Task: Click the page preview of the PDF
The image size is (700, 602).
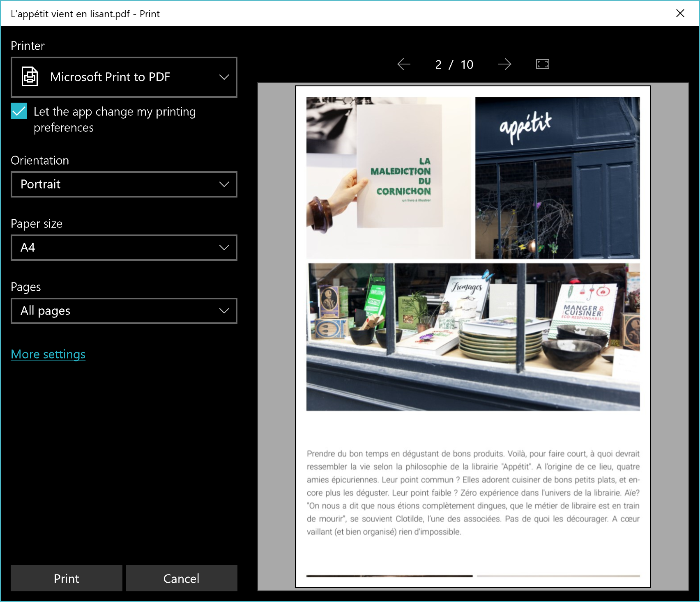Action: 473,337
